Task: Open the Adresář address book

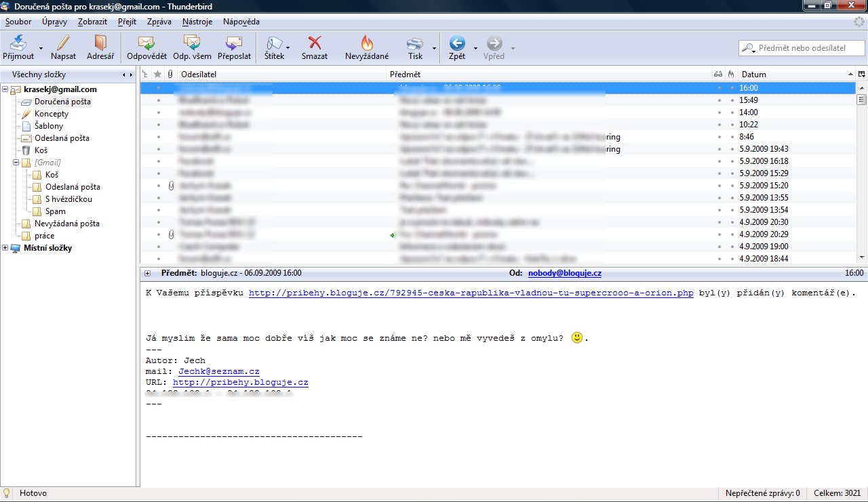Action: pyautogui.click(x=100, y=47)
